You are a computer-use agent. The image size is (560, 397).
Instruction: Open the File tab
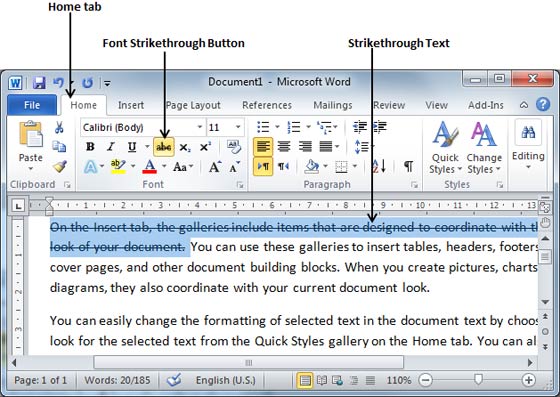coord(32,105)
